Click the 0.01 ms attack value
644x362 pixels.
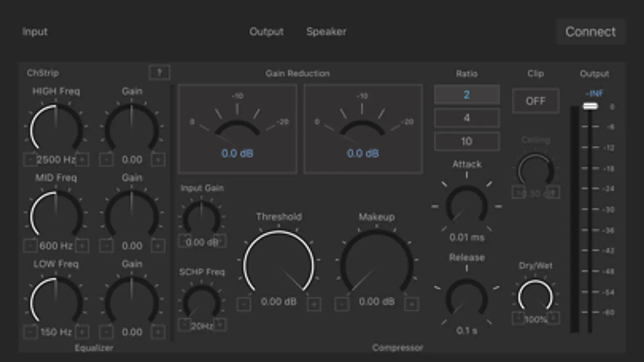click(467, 237)
